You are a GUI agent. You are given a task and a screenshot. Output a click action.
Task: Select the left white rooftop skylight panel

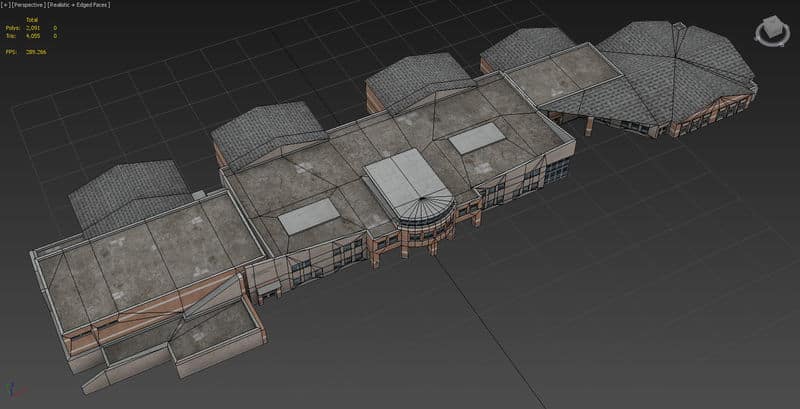click(310, 214)
